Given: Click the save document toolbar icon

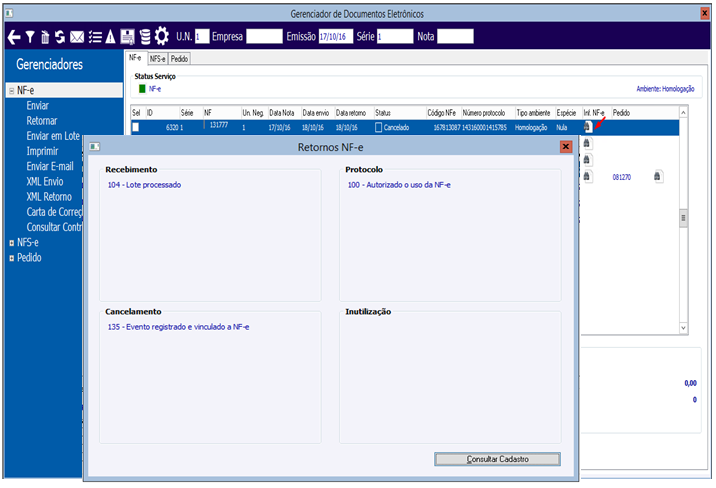Looking at the screenshot, I should pyautogui.click(x=127, y=37).
